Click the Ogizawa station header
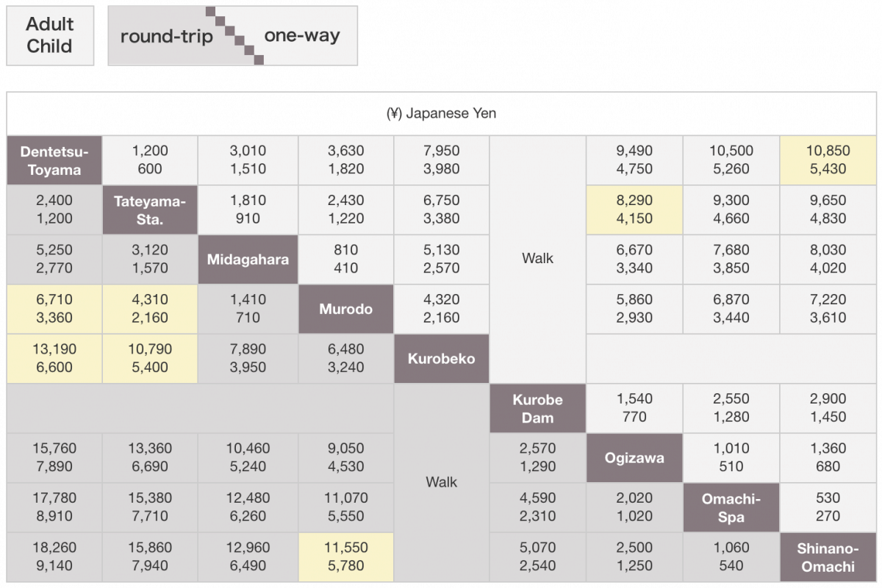 coord(634,458)
